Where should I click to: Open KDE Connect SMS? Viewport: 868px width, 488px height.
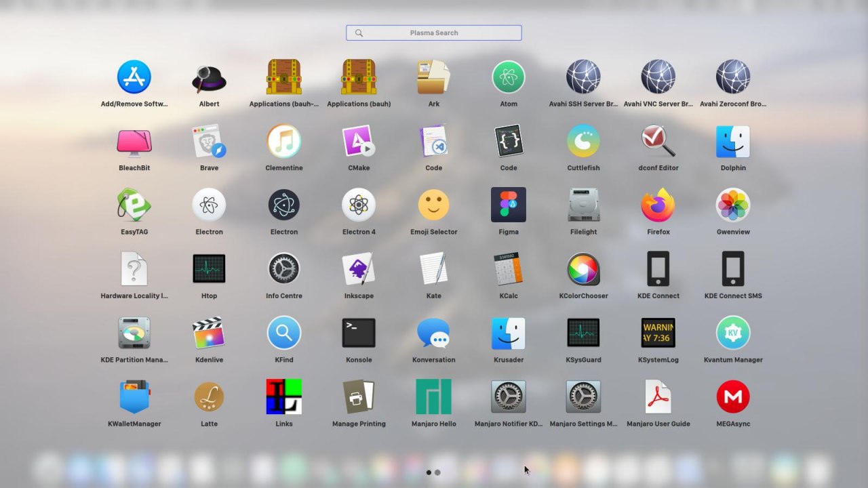[x=733, y=269]
